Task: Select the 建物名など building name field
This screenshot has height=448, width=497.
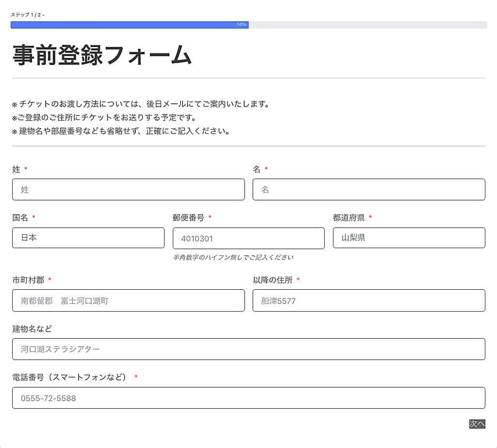Action: 248,349
